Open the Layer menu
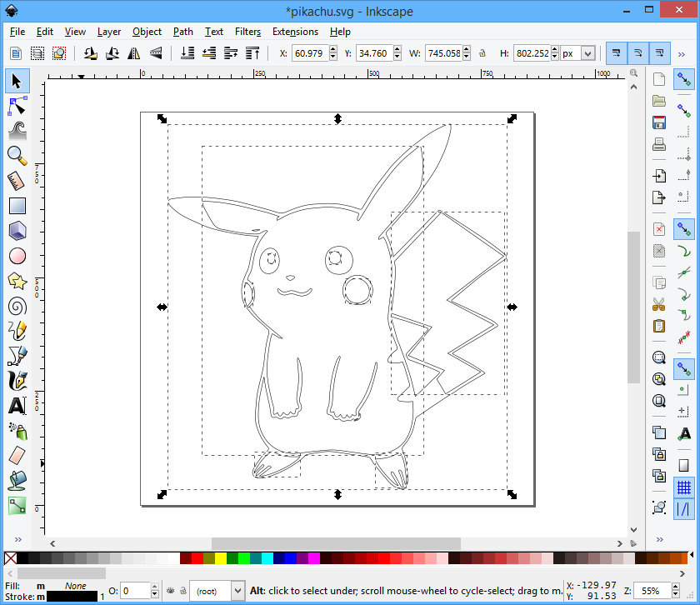Screen dimensions: 700x605 click(x=109, y=32)
